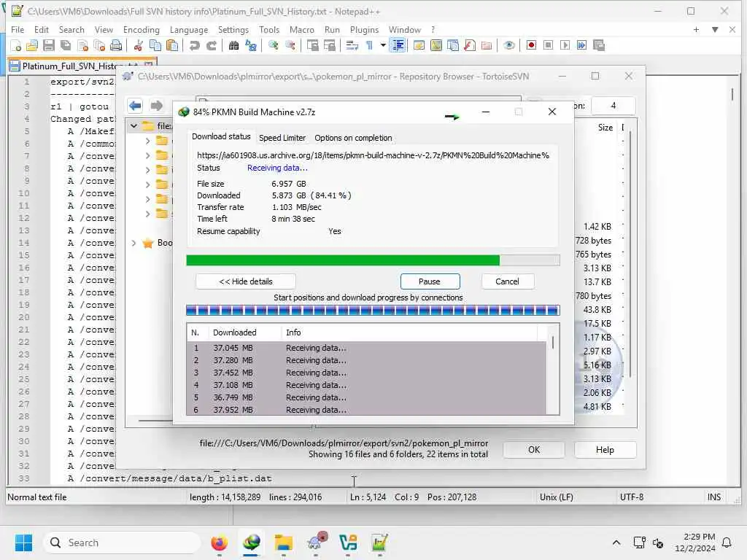Open the File menu
This screenshot has width=747, height=560.
click(18, 29)
